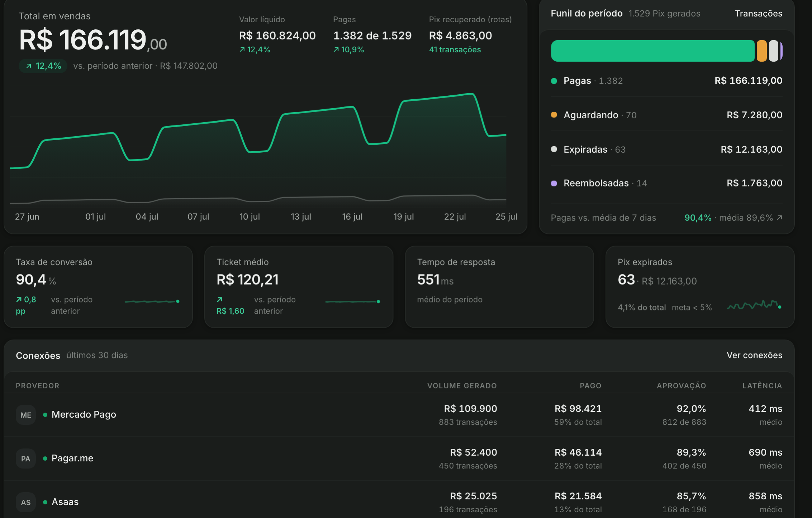Viewport: 812px width, 518px height.
Task: Click the arrow icon beside média 89,6%
Action: click(x=779, y=218)
